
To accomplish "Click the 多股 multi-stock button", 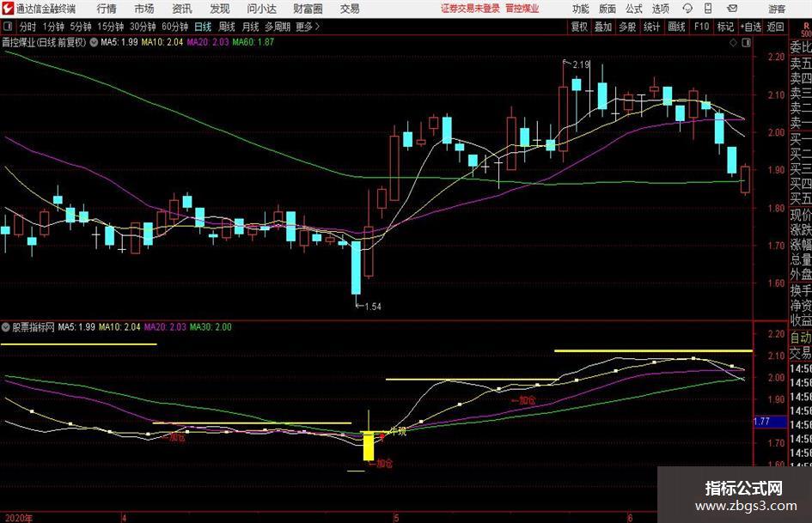I will 627,27.
